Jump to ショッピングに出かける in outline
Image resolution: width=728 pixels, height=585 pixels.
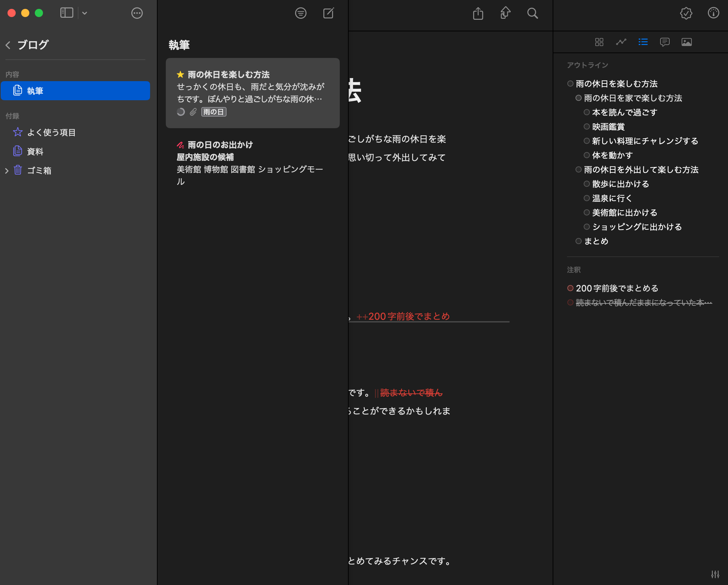point(637,227)
